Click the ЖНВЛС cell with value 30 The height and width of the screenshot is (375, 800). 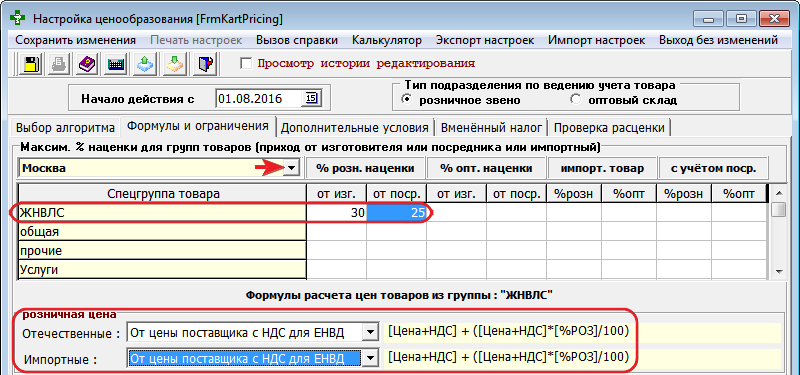(x=337, y=213)
